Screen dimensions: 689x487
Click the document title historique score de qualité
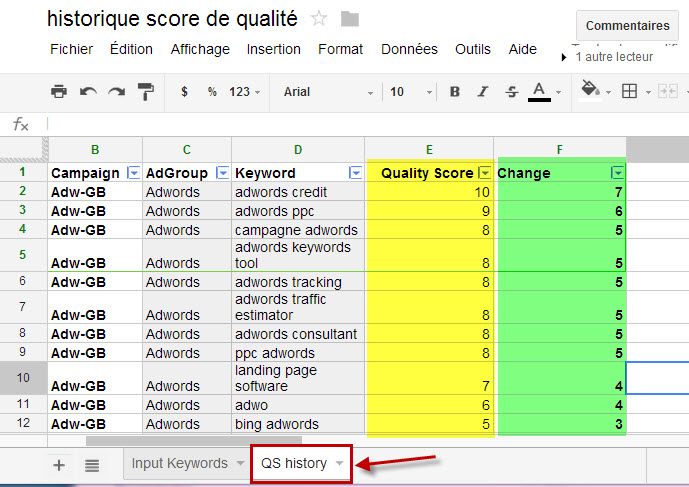172,19
